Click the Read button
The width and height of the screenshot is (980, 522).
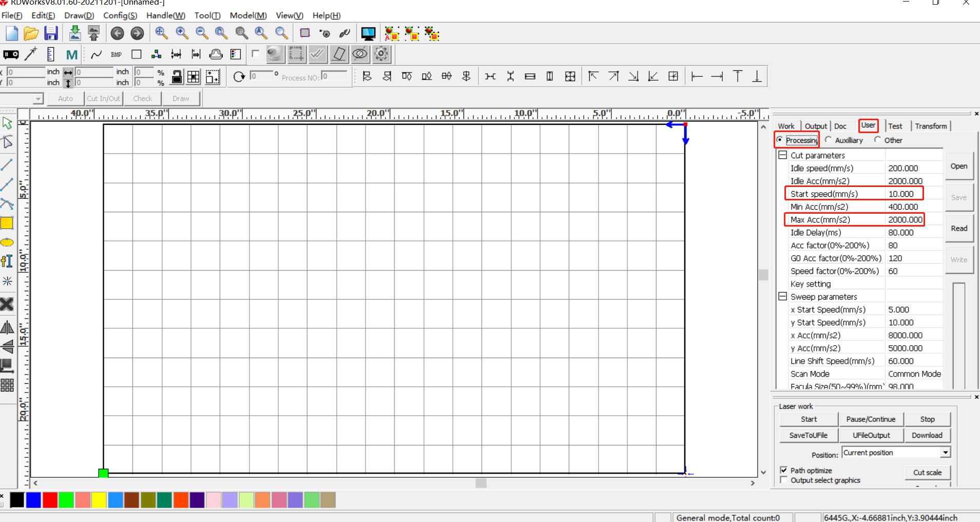(958, 228)
